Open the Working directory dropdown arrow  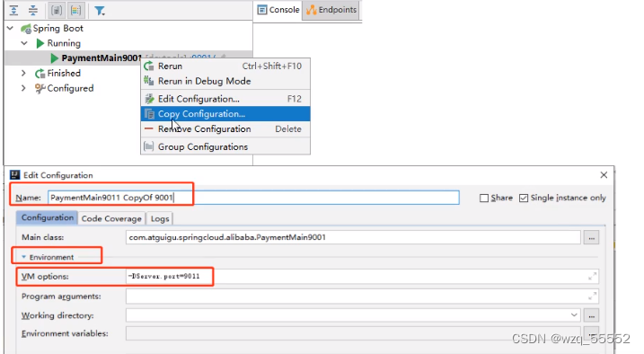(574, 315)
